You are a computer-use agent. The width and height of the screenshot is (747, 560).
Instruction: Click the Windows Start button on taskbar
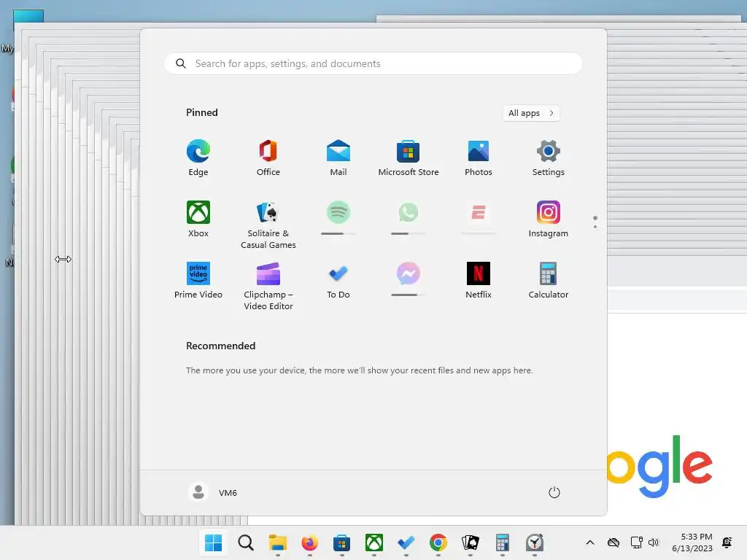(x=214, y=542)
